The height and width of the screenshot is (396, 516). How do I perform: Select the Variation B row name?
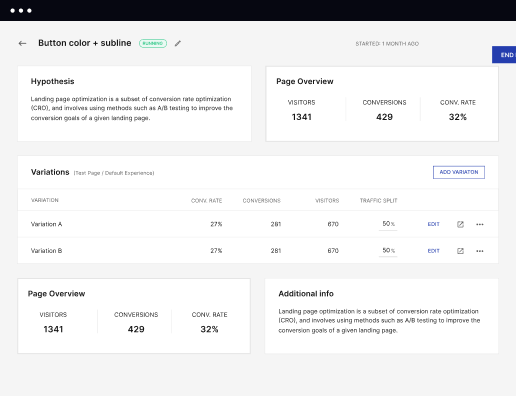click(x=46, y=251)
